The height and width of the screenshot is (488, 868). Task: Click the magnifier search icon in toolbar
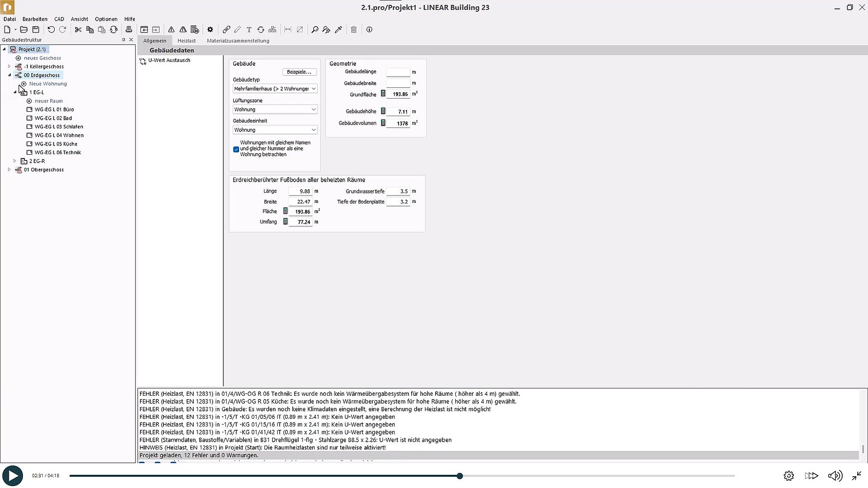(x=315, y=30)
